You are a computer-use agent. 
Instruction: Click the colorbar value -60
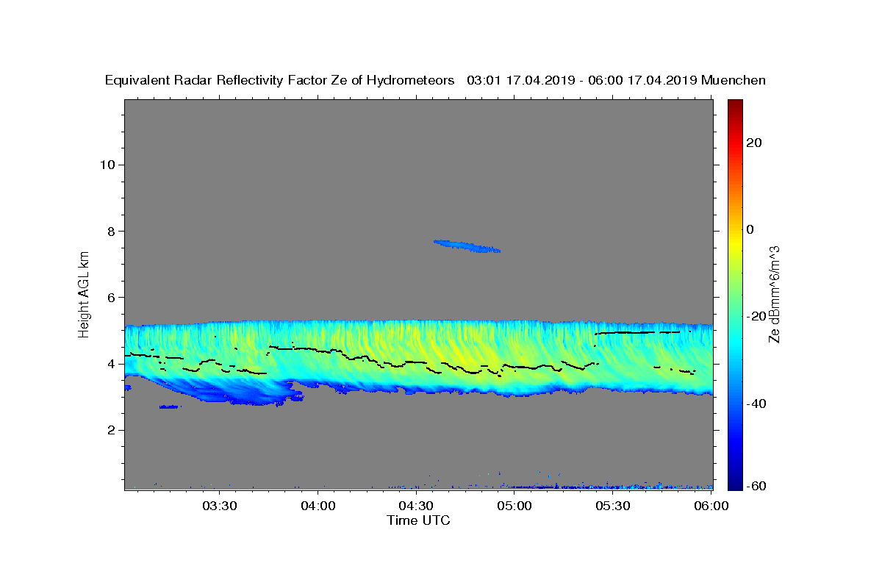pos(757,485)
